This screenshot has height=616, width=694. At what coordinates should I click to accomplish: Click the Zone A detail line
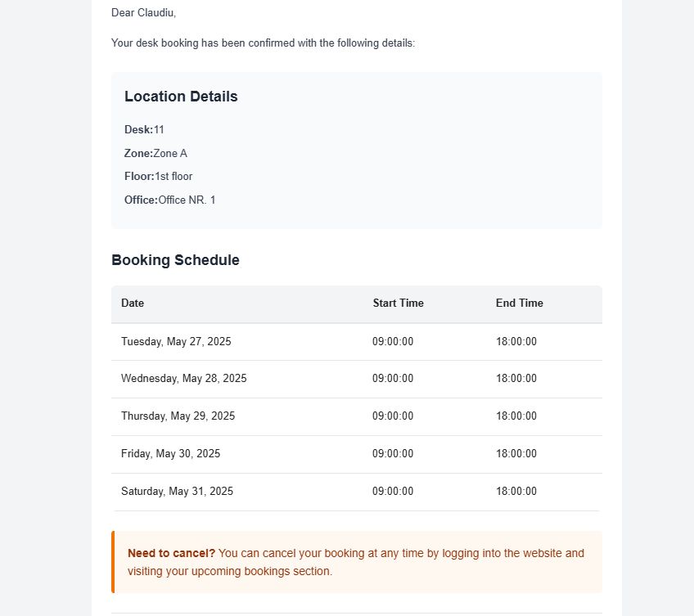coord(155,153)
